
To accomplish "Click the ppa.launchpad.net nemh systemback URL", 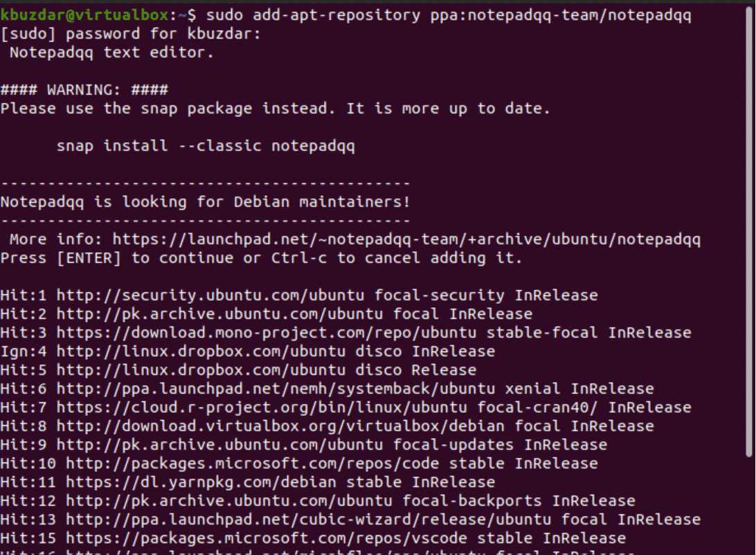I will tap(276, 389).
